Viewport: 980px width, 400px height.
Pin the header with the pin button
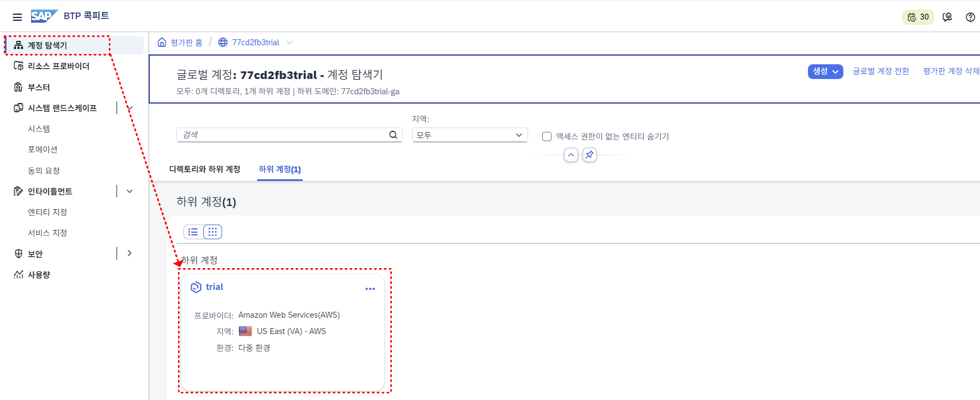point(589,155)
